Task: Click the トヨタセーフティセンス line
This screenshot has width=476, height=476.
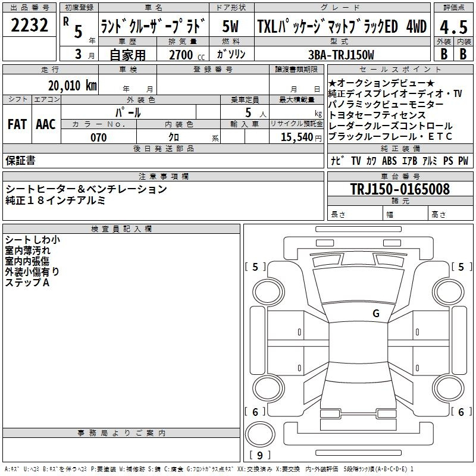Action: [x=377, y=115]
